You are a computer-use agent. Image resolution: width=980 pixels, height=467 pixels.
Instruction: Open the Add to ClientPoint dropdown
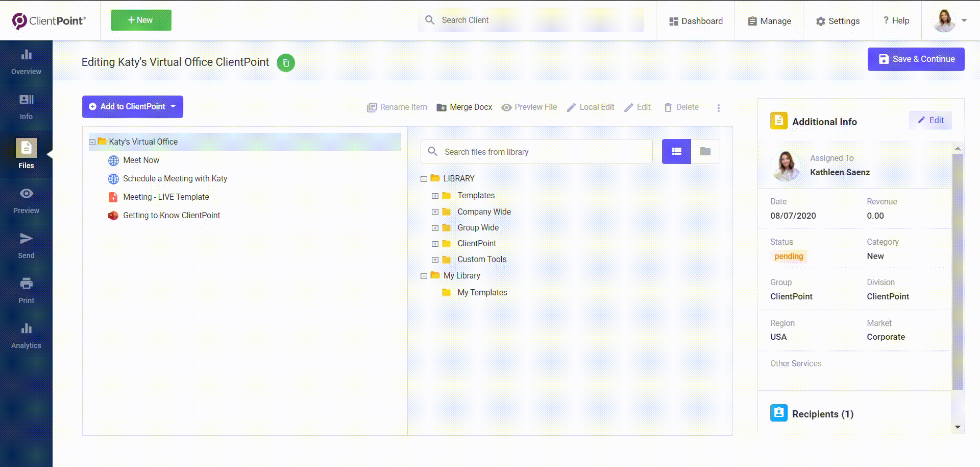[133, 107]
